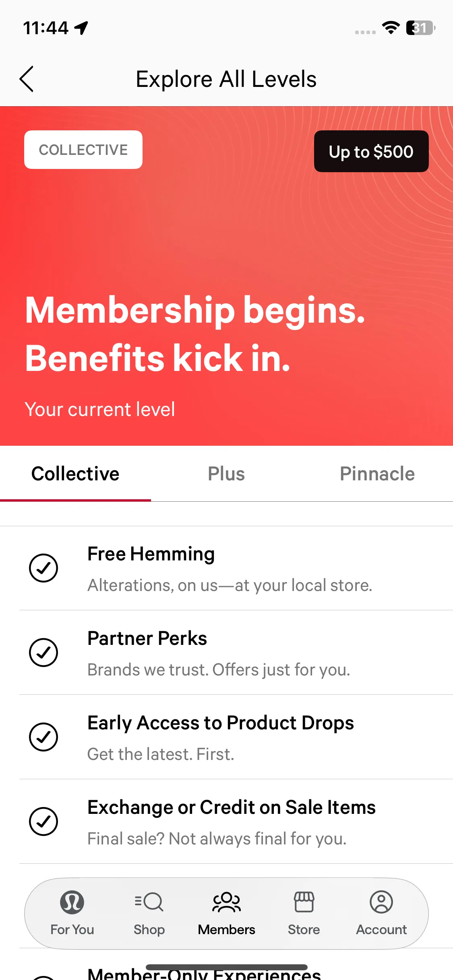Select the Collective tab
This screenshot has width=453, height=980.
[x=75, y=474]
